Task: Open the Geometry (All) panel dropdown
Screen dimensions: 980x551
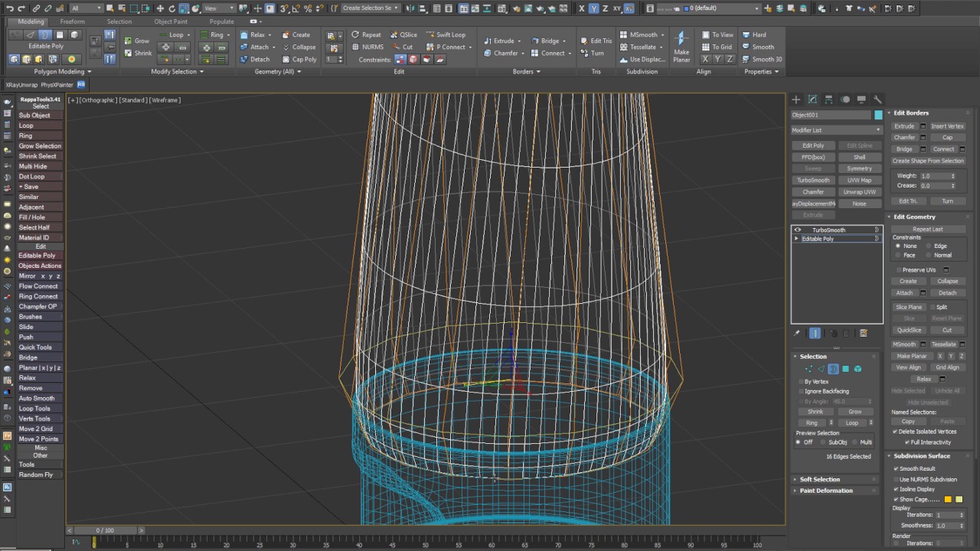Action: (x=278, y=72)
